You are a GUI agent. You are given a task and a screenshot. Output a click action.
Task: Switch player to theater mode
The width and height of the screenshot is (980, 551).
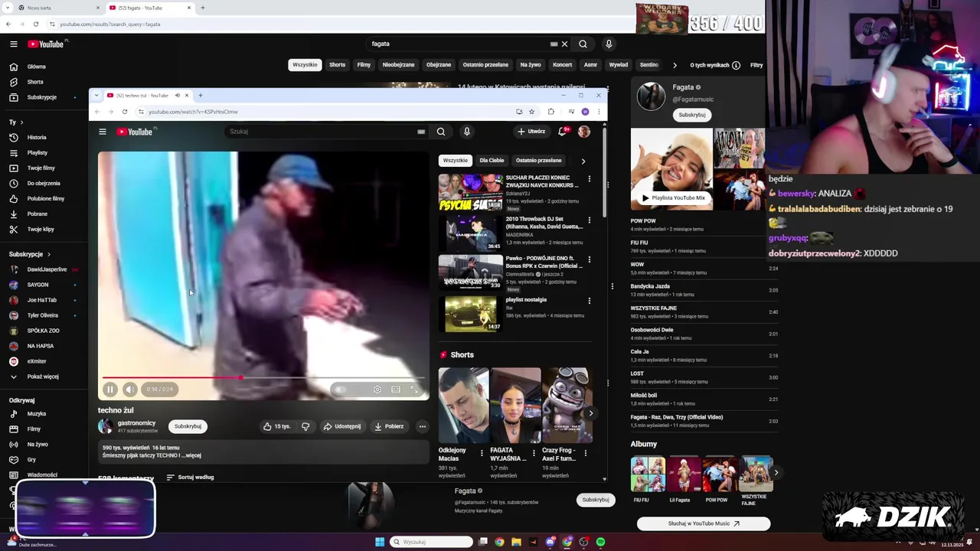click(x=396, y=390)
